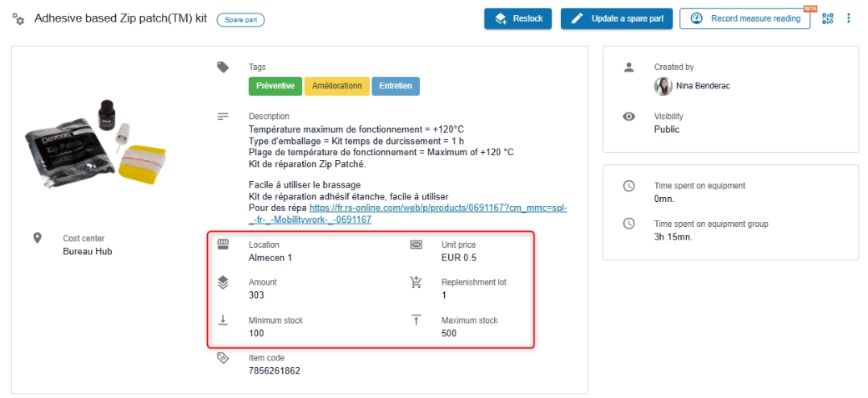This screenshot has width=868, height=398.
Task: Click the Time spent on equipment clock icon
Action: pyautogui.click(x=629, y=186)
